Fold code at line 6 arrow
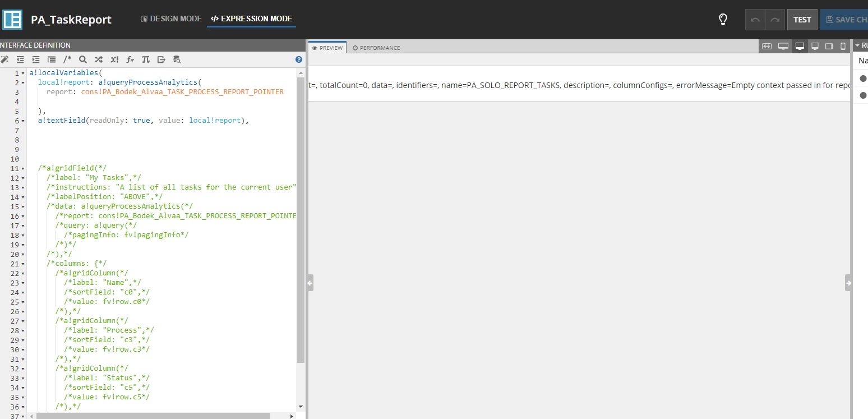868x419 pixels. click(x=23, y=121)
